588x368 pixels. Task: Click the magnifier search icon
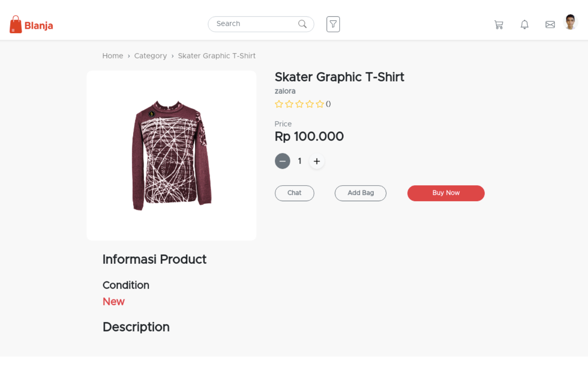pyautogui.click(x=303, y=24)
